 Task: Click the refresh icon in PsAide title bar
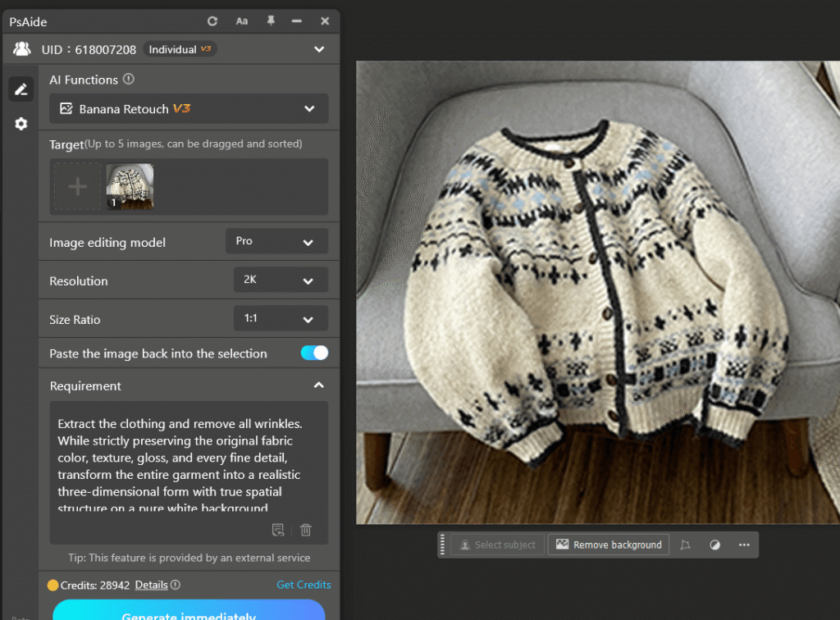[x=212, y=21]
